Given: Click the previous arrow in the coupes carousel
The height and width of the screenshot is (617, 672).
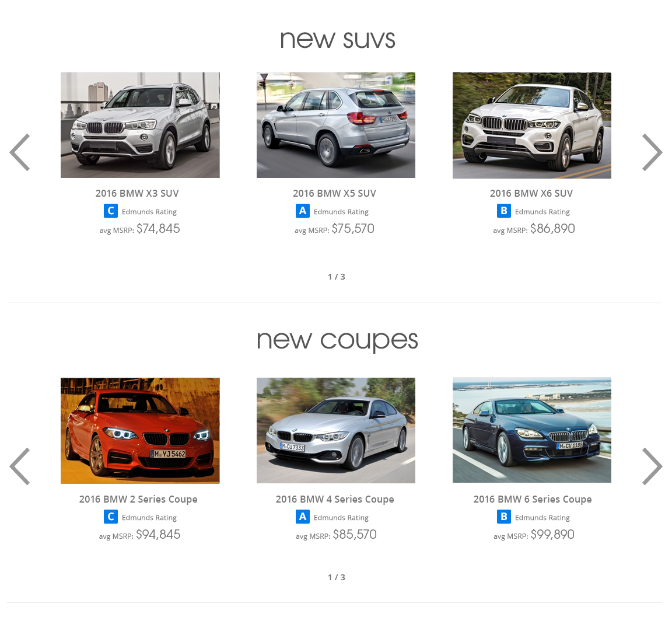Looking at the screenshot, I should click(20, 466).
